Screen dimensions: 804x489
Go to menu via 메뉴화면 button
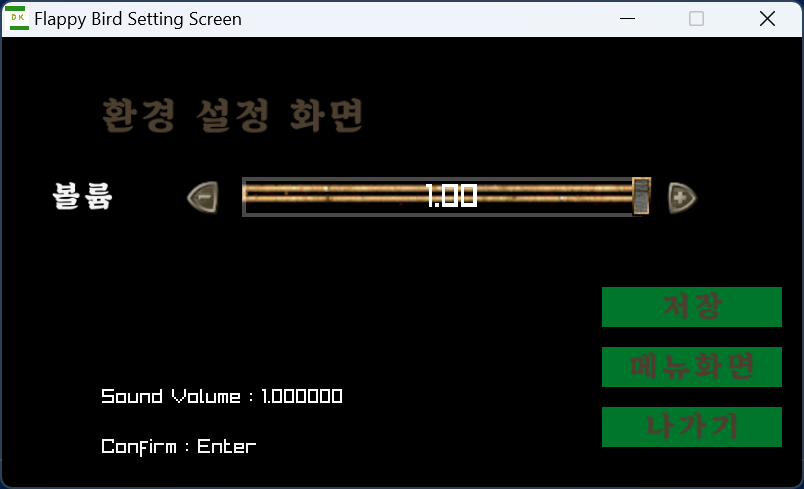point(692,367)
